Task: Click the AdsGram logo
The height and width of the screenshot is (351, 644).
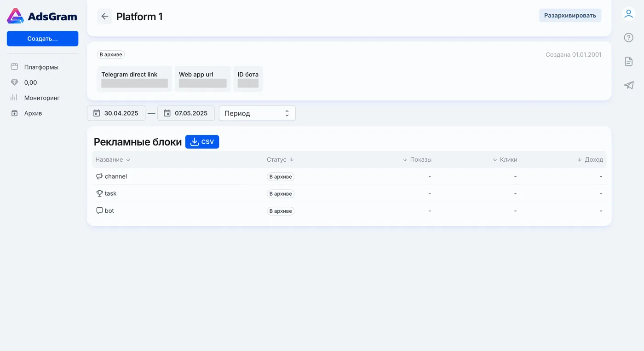Action: [x=42, y=17]
